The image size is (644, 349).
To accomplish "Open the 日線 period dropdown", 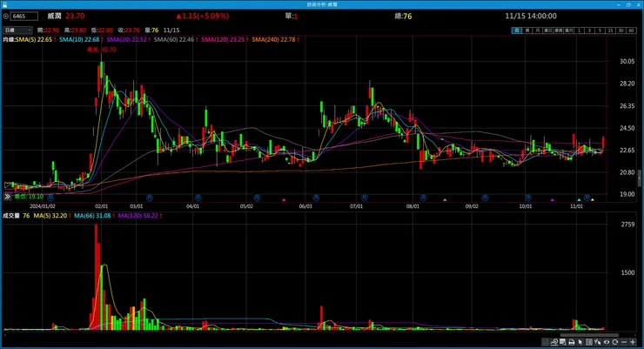I will (17, 30).
